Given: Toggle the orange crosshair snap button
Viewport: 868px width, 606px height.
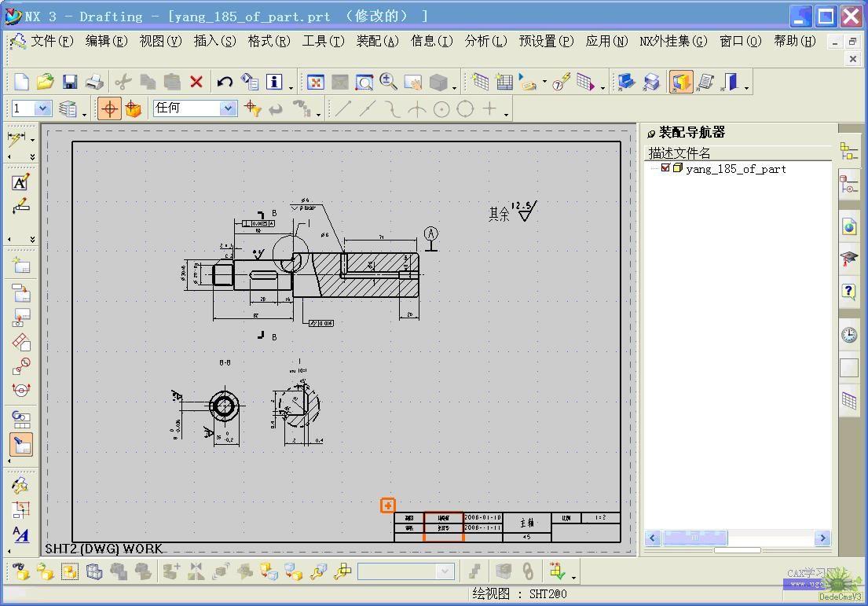Looking at the screenshot, I should (110, 109).
